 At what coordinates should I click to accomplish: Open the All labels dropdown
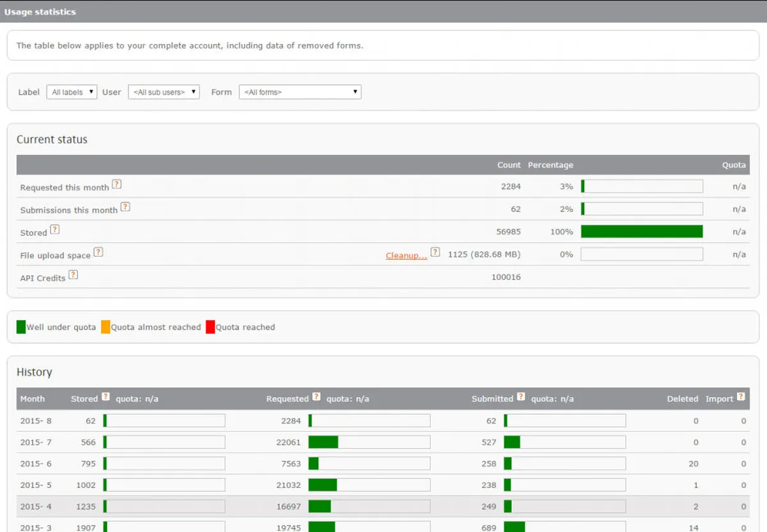(72, 92)
